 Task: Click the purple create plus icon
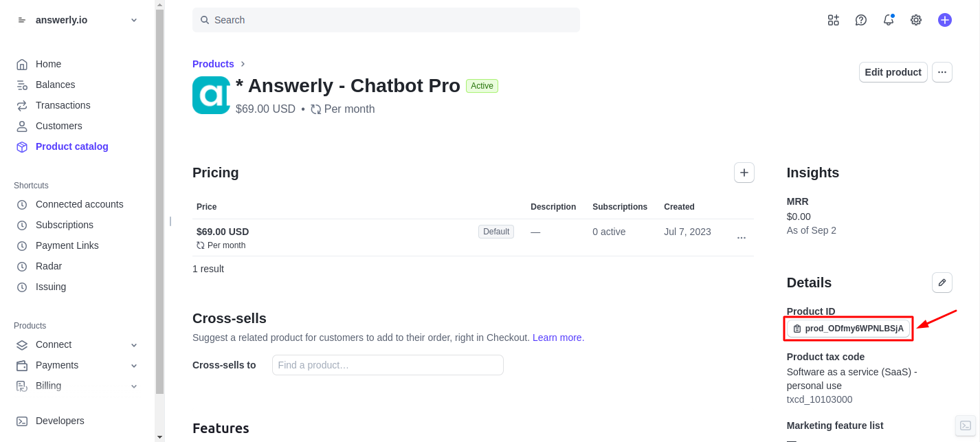[945, 20]
